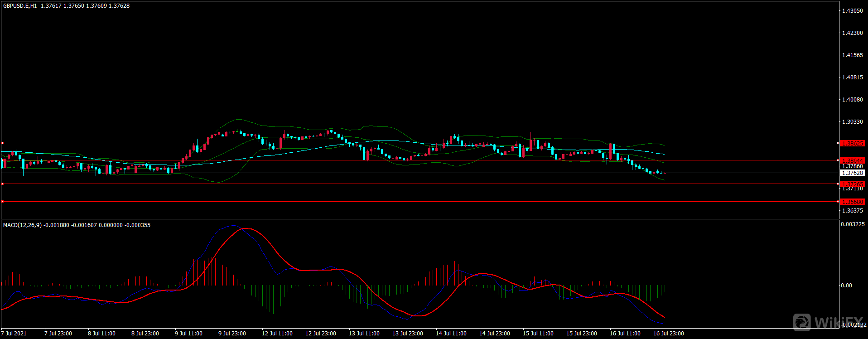Click the WikiFX watermark logo

pyautogui.click(x=828, y=322)
